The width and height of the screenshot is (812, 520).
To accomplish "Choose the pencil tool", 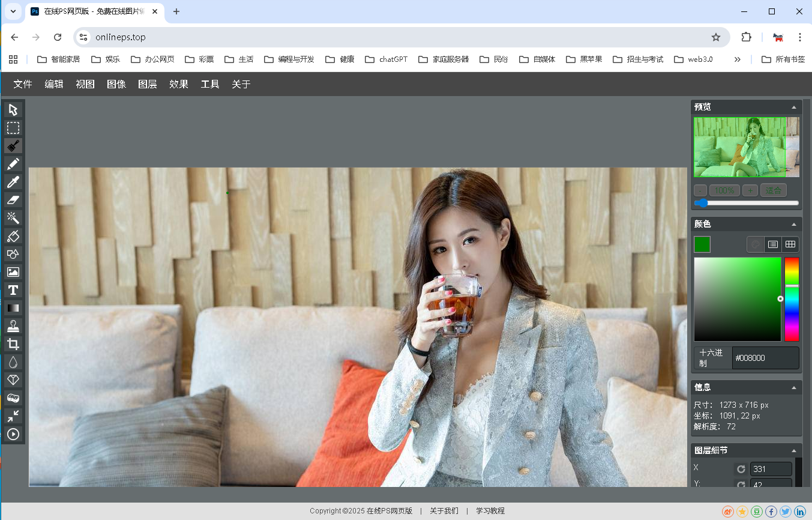I will pyautogui.click(x=13, y=164).
